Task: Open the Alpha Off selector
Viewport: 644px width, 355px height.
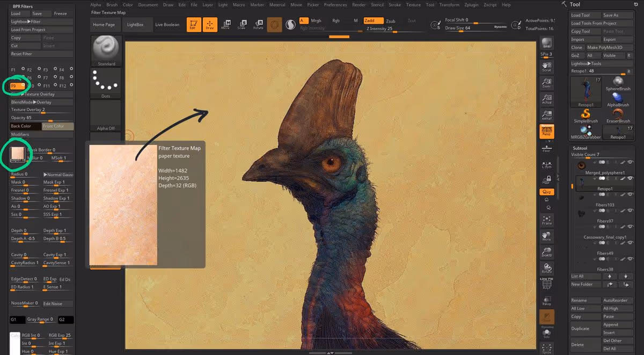Action: [x=106, y=115]
